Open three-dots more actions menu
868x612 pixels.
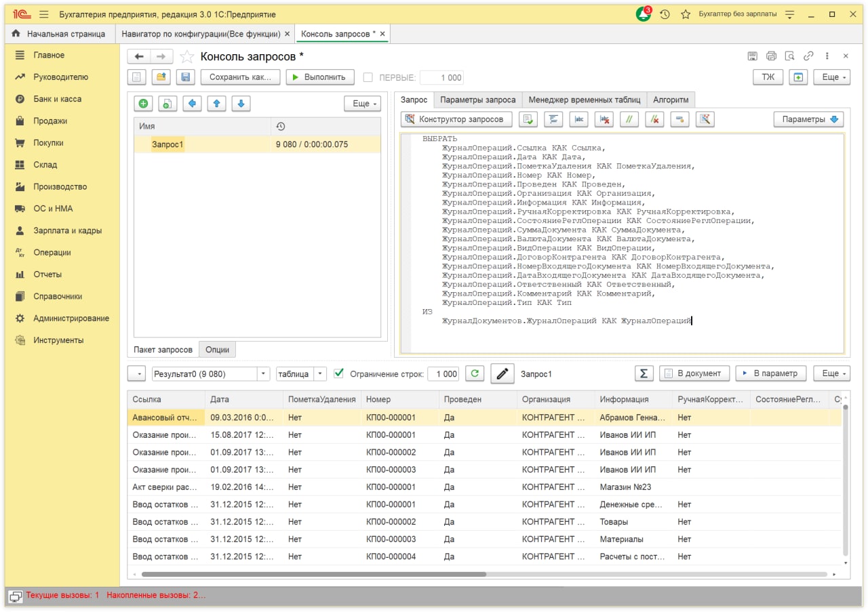point(827,56)
